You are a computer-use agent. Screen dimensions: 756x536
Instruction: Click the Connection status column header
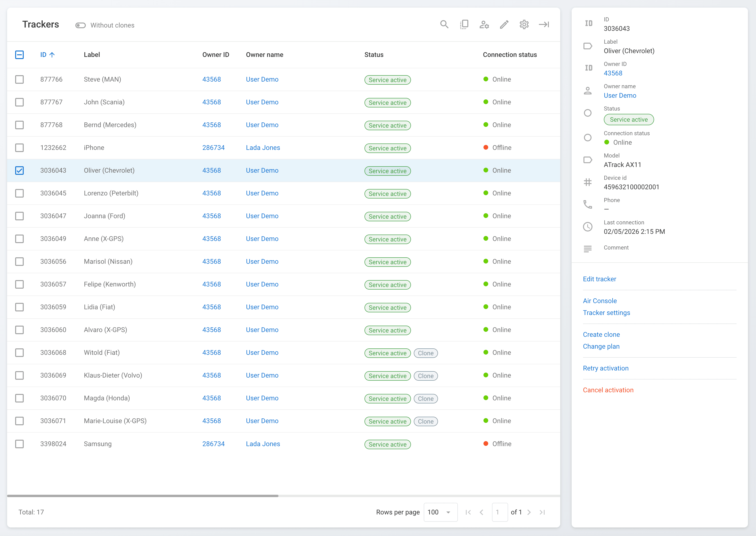click(x=510, y=55)
